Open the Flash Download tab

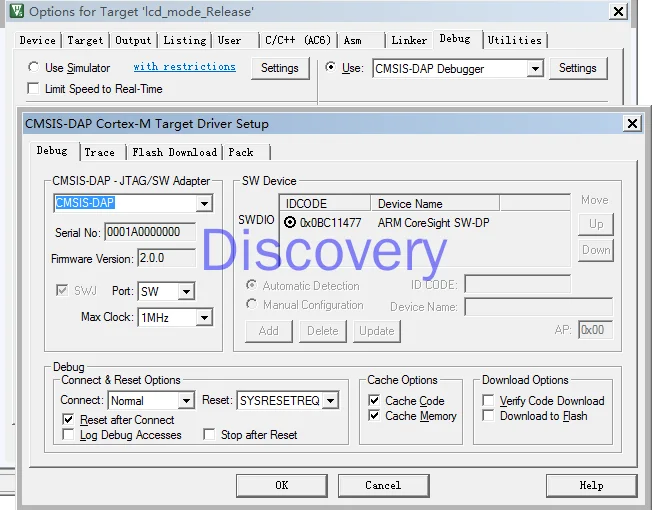(175, 153)
